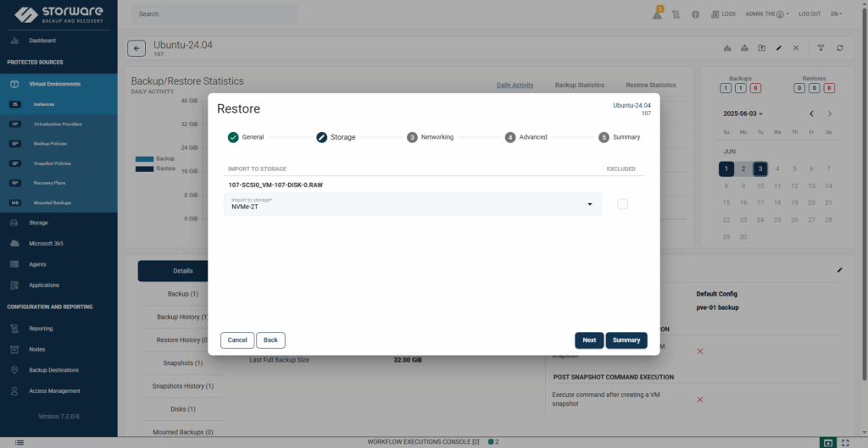Click the alerts warning triangle icon

click(x=657, y=14)
